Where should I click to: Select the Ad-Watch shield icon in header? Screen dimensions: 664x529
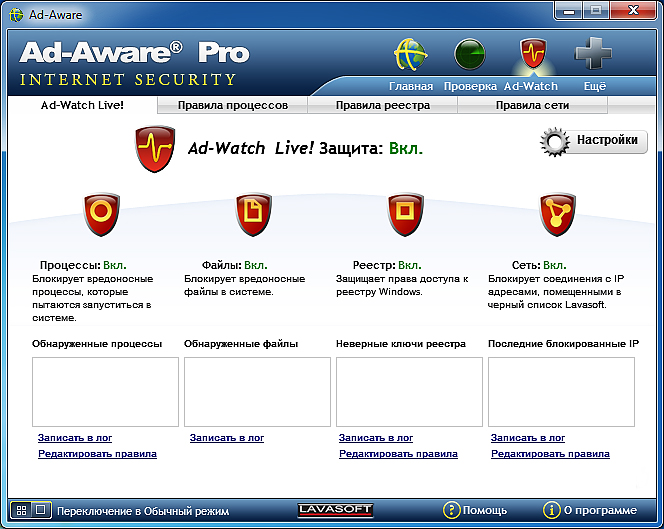click(533, 53)
